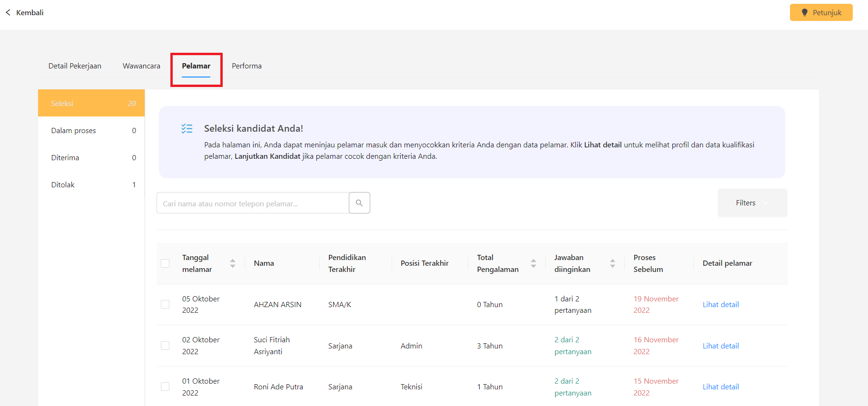View Lihat detail for Roni Ade Putra
868x406 pixels.
click(720, 387)
